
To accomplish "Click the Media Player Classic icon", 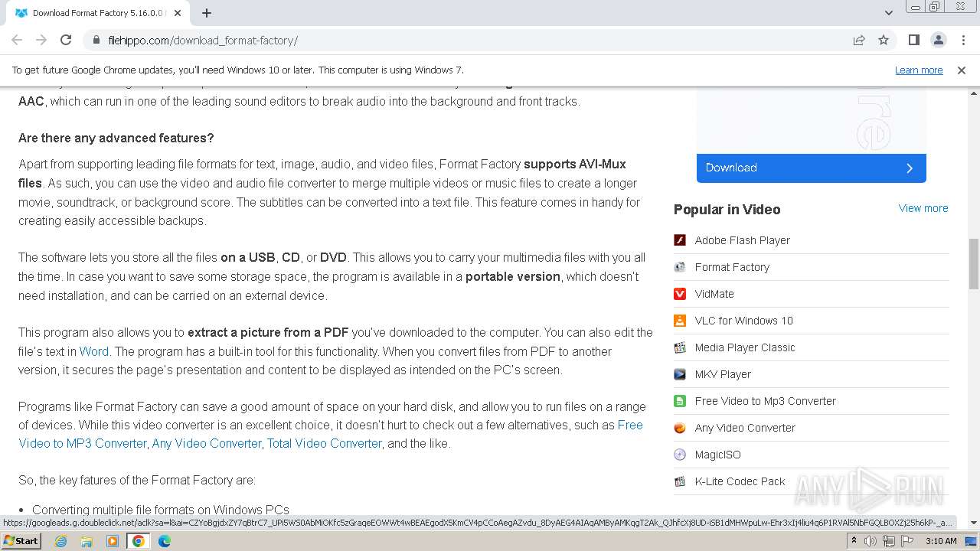I will (680, 347).
